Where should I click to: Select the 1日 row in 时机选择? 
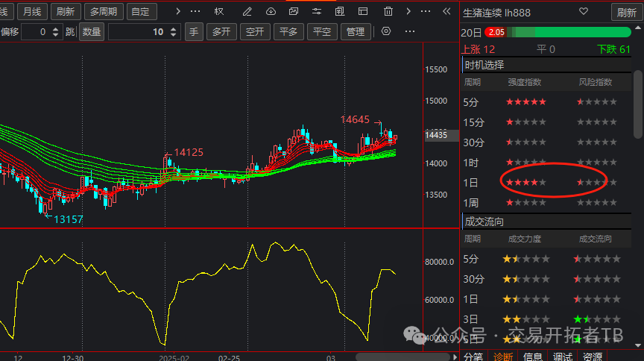pos(546,183)
